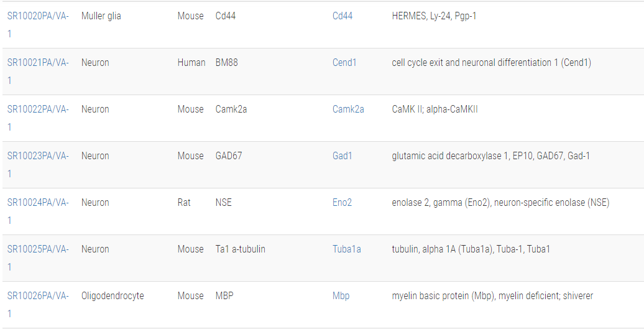Click the blue Mbp gene link
The image size is (644, 329).
(341, 296)
